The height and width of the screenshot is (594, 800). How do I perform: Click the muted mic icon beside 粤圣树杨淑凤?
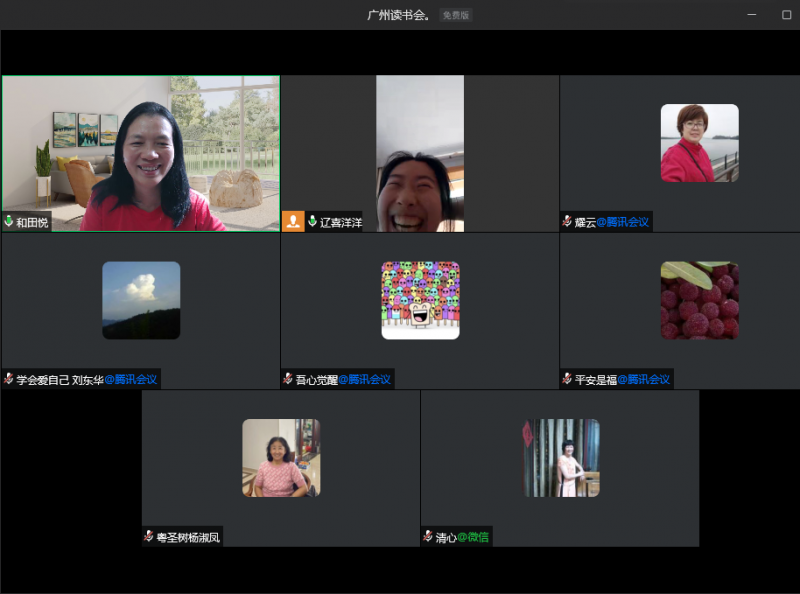(149, 537)
